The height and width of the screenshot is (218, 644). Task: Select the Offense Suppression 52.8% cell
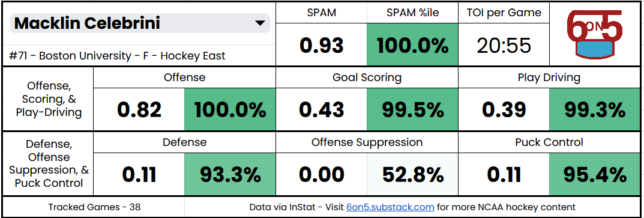[x=412, y=174]
